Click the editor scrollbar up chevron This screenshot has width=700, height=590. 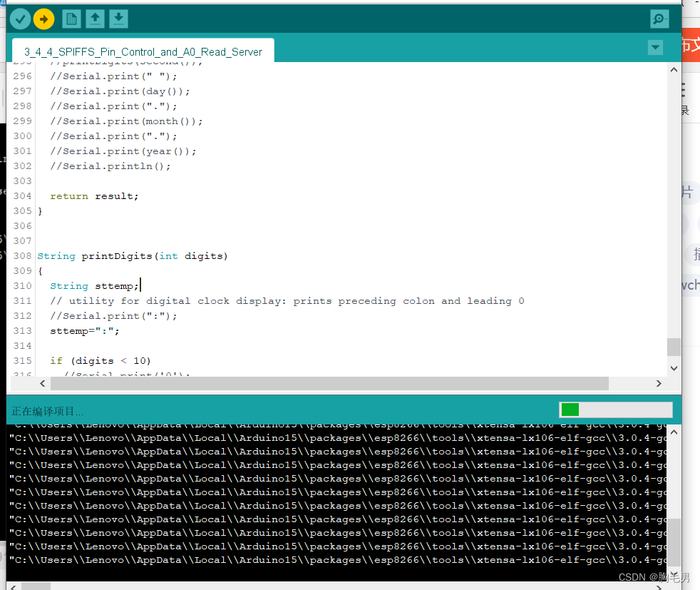point(673,69)
